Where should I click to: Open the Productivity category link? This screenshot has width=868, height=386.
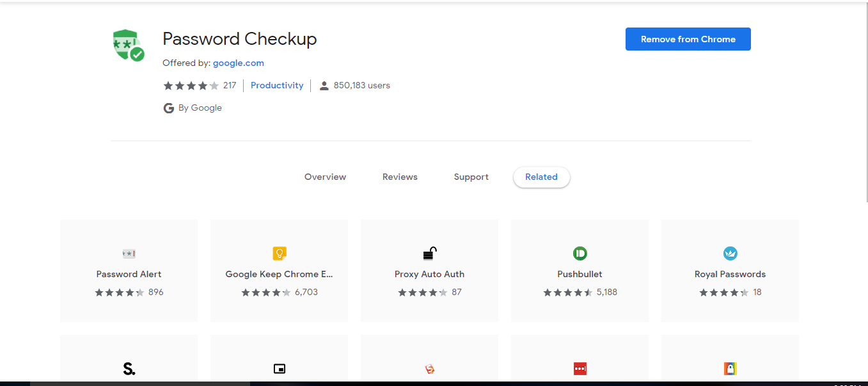277,86
